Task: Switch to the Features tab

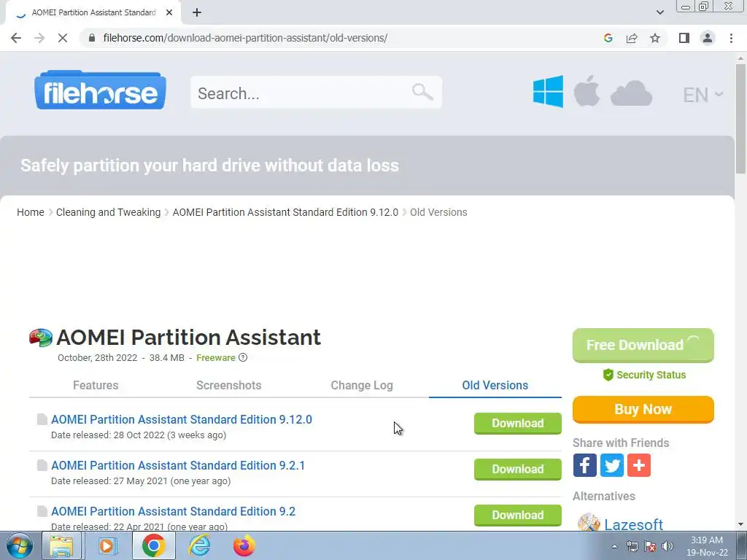Action: [x=96, y=385]
